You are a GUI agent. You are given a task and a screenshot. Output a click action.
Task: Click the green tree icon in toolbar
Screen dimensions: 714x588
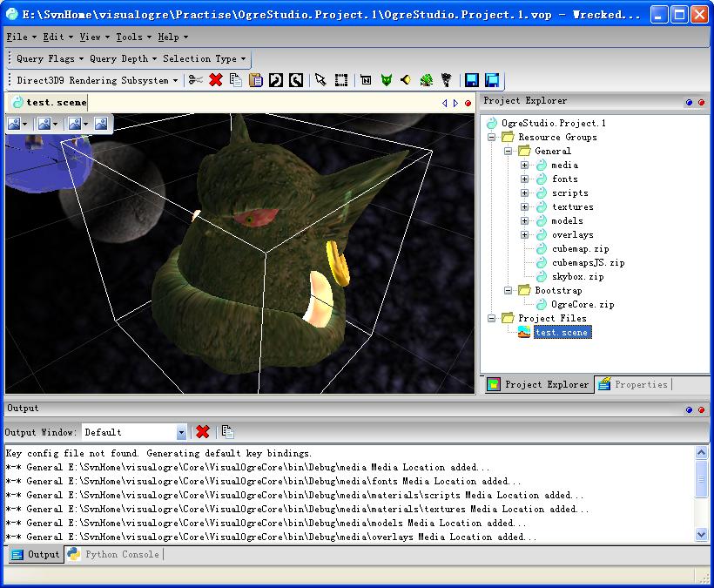pos(426,80)
